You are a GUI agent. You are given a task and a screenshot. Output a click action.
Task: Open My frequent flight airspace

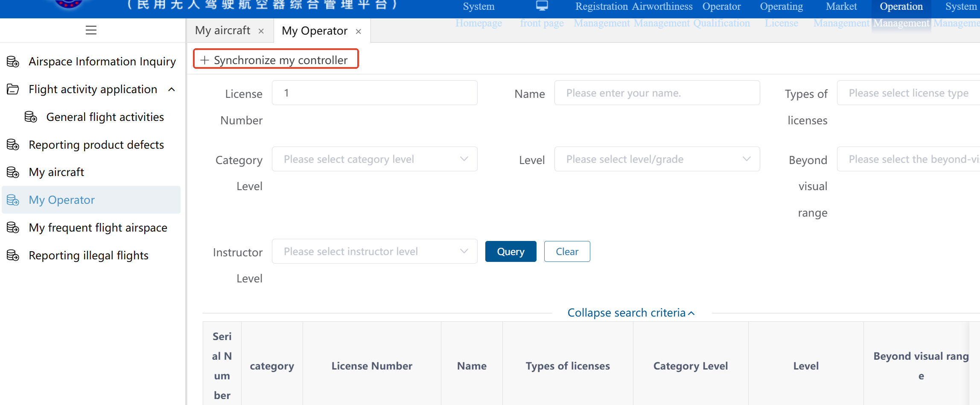(x=98, y=228)
